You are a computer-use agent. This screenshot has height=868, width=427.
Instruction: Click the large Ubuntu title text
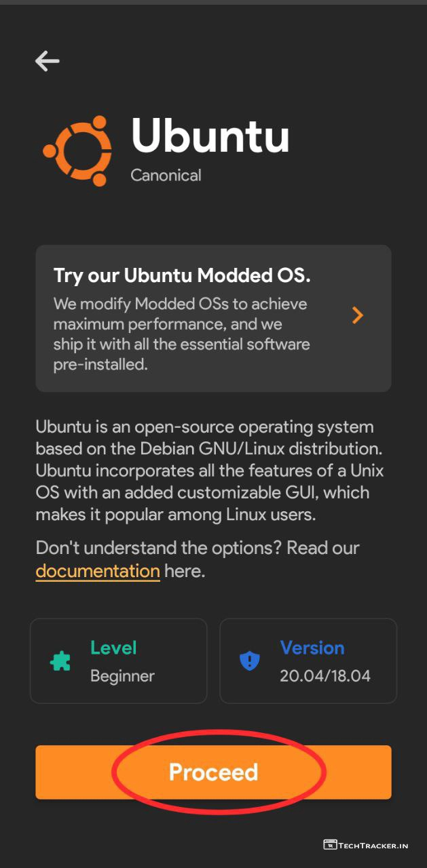click(x=210, y=136)
